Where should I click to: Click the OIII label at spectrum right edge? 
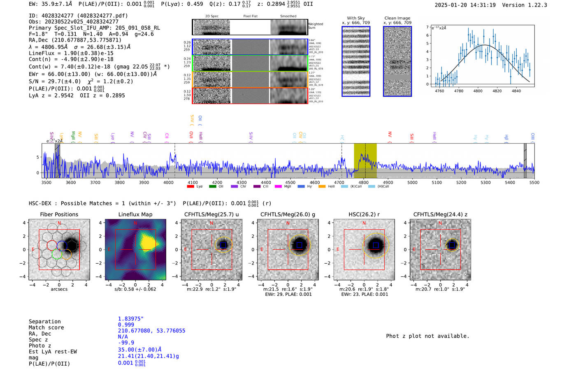click(x=532, y=137)
